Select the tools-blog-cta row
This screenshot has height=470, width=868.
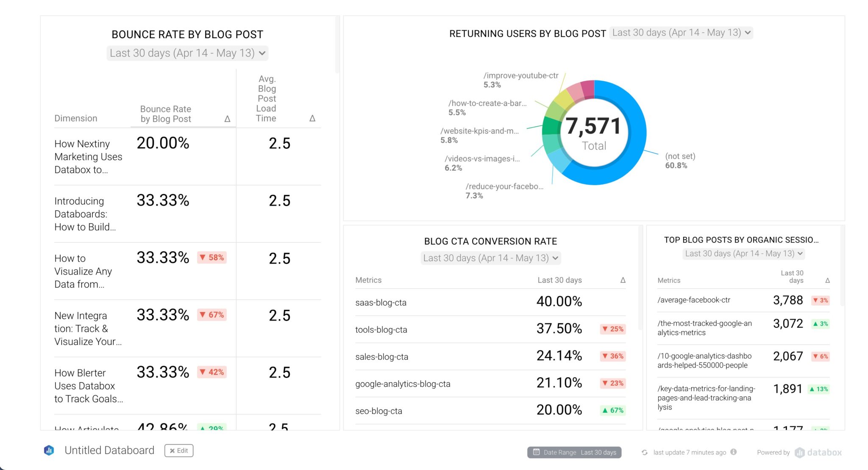(490, 329)
